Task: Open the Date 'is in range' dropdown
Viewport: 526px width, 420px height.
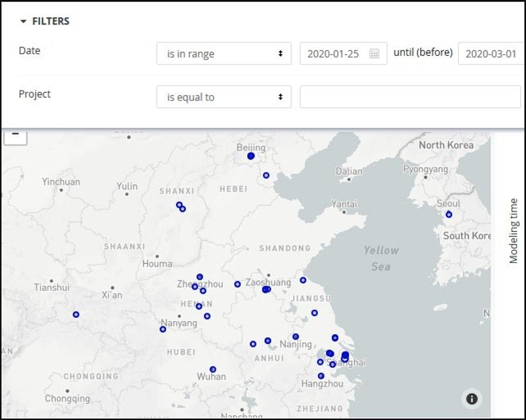Action: click(x=224, y=54)
